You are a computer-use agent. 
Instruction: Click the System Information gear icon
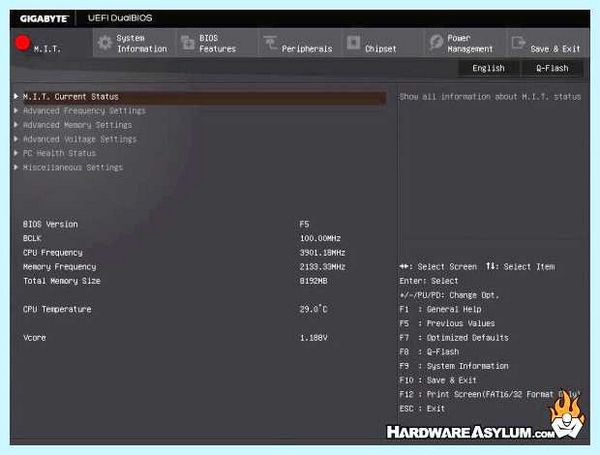[x=104, y=43]
